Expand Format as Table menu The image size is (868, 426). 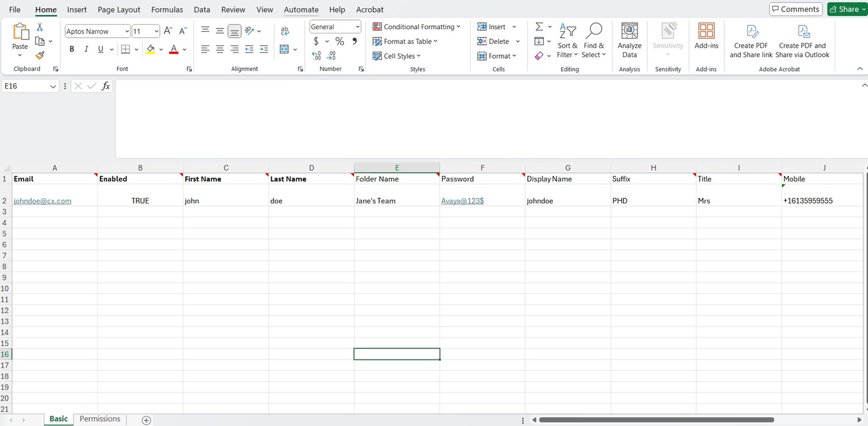tap(405, 42)
